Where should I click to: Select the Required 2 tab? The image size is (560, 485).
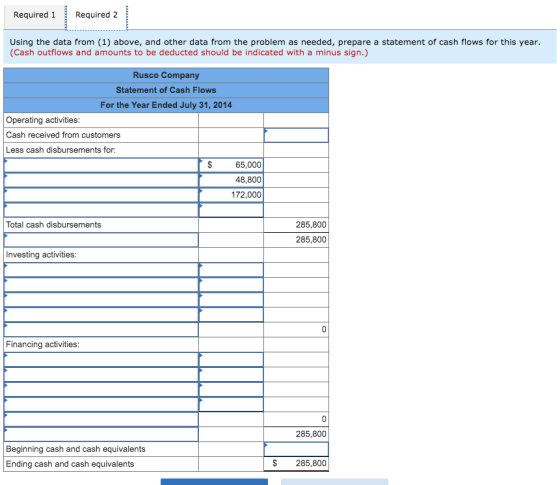(96, 15)
